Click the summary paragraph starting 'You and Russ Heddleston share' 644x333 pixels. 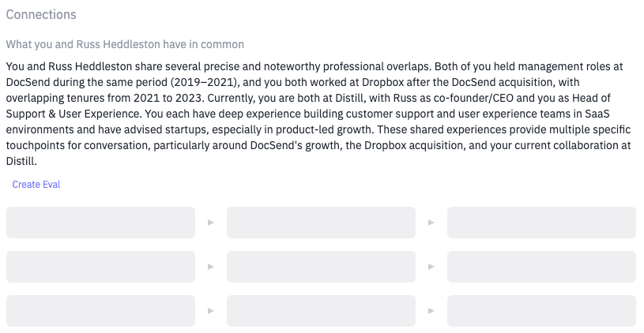coord(318,114)
